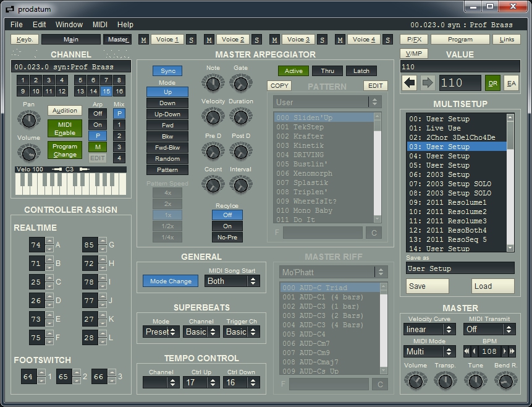Open the Edit menu
This screenshot has height=407, width=532.
pos(39,25)
